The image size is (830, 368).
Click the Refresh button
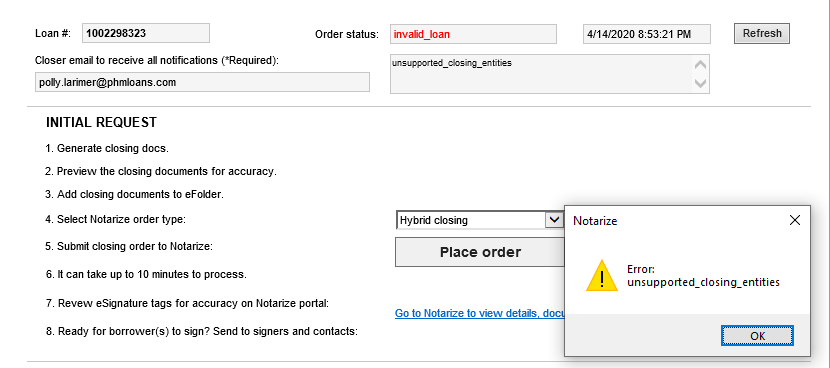[x=762, y=33]
